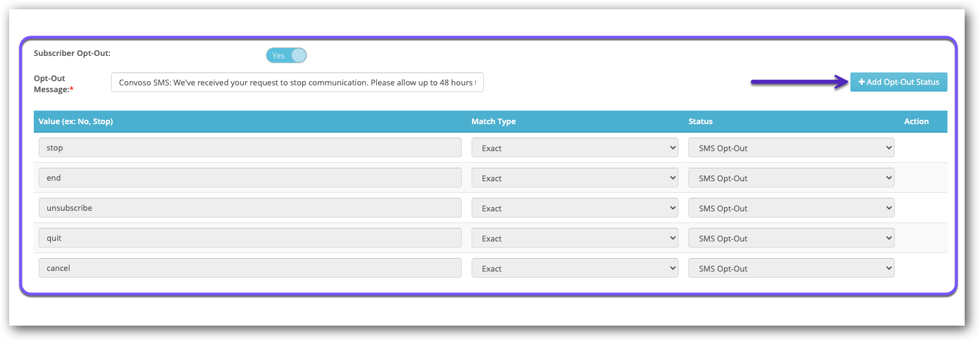Image resolution: width=980 pixels, height=341 pixels.
Task: Click the Opt-Out Message text field
Action: (297, 82)
